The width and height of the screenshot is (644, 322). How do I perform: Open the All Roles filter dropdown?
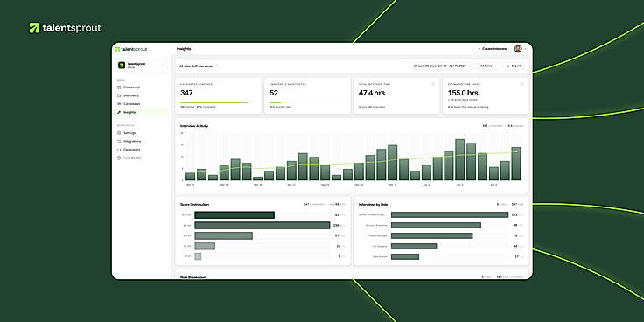click(x=488, y=66)
